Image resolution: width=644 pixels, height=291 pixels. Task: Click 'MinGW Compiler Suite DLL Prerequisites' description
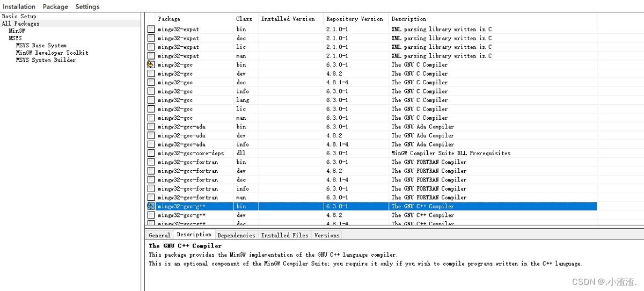coord(451,153)
